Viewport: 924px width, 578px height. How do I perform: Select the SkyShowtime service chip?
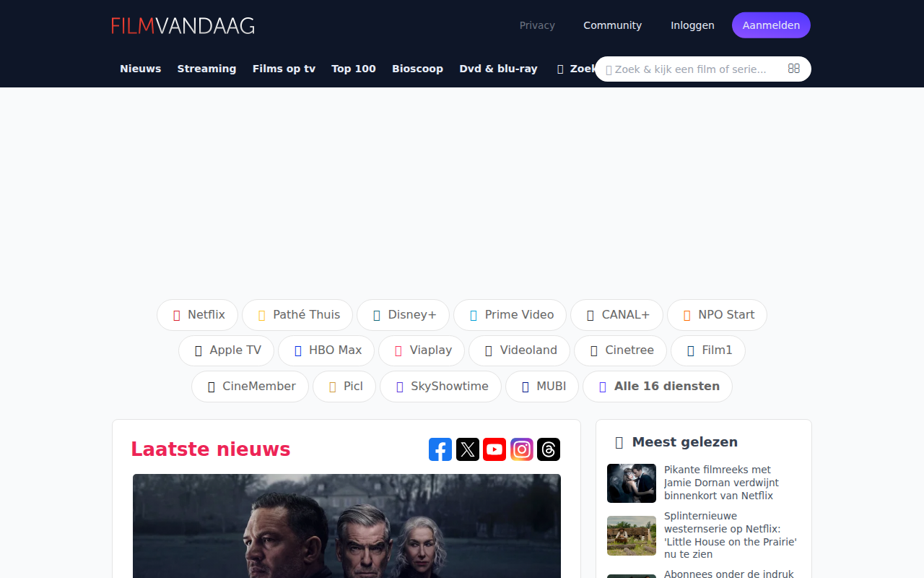tap(440, 387)
